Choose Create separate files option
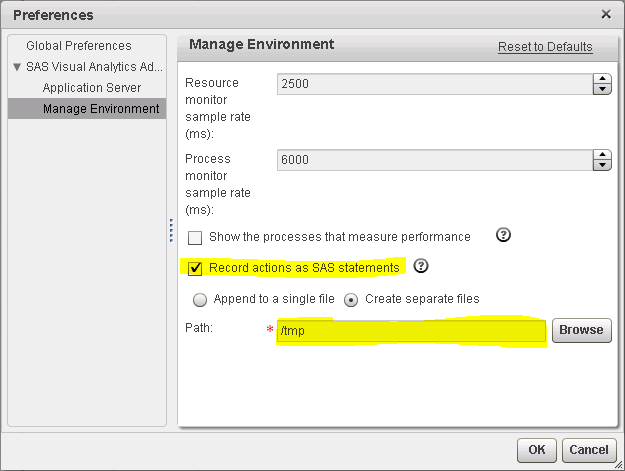Screen dimensions: 625x471 click(352, 299)
